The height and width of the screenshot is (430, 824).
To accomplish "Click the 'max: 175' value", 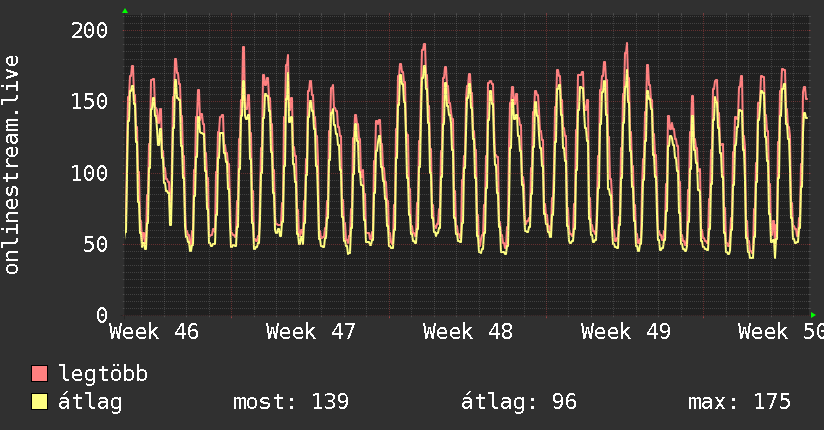I will 739,402.
